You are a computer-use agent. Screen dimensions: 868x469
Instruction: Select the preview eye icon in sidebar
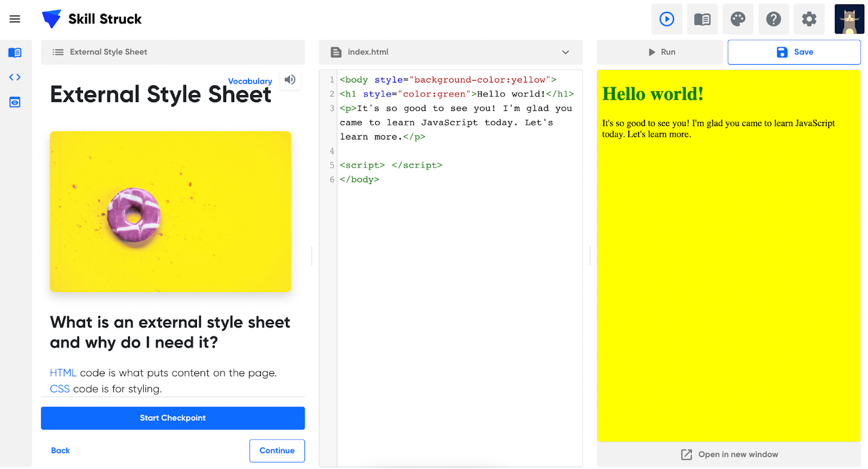[x=15, y=102]
